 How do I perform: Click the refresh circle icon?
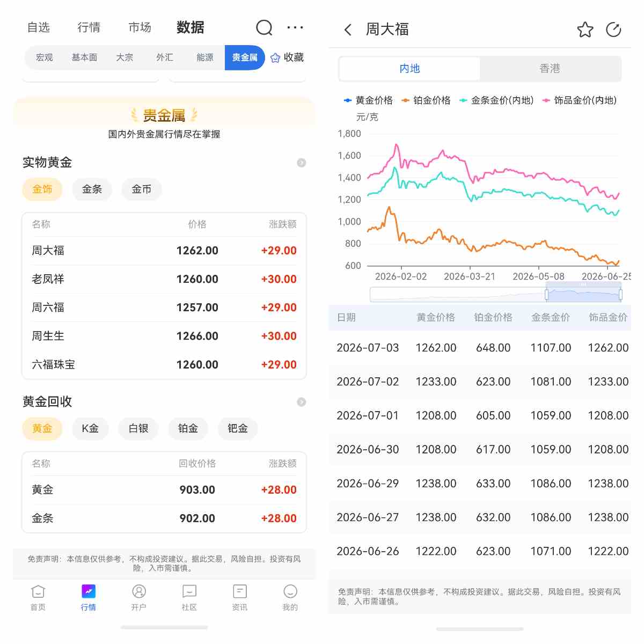point(613,30)
